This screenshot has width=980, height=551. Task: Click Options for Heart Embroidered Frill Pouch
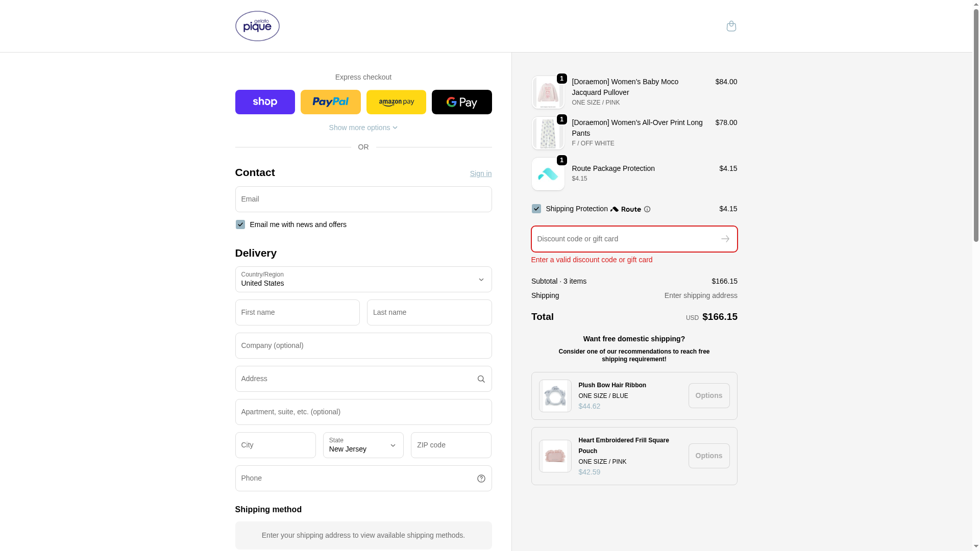708,456
